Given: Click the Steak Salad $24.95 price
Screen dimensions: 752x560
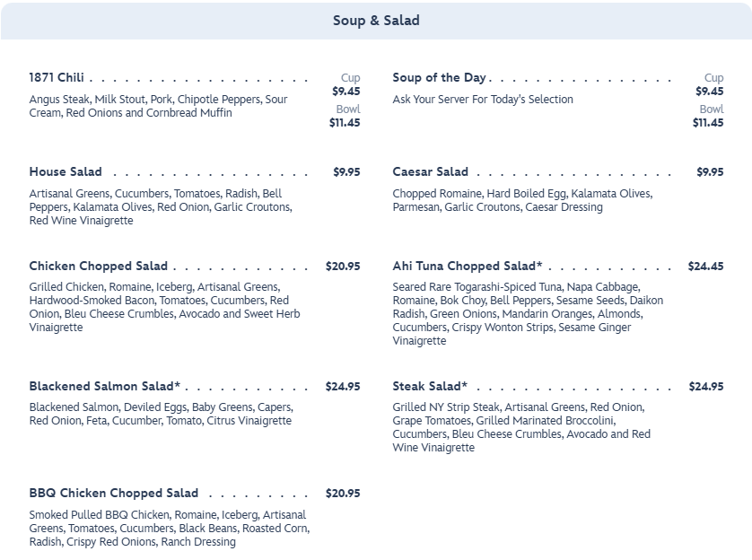Looking at the screenshot, I should point(706,387).
